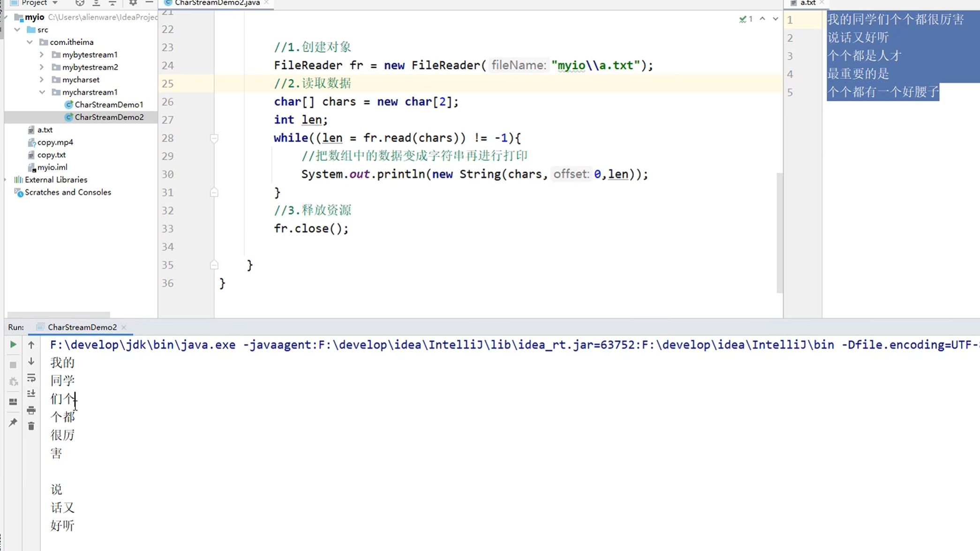Open CharStreamDemo1 in the project tree
The image size is (980, 551).
coord(109,104)
